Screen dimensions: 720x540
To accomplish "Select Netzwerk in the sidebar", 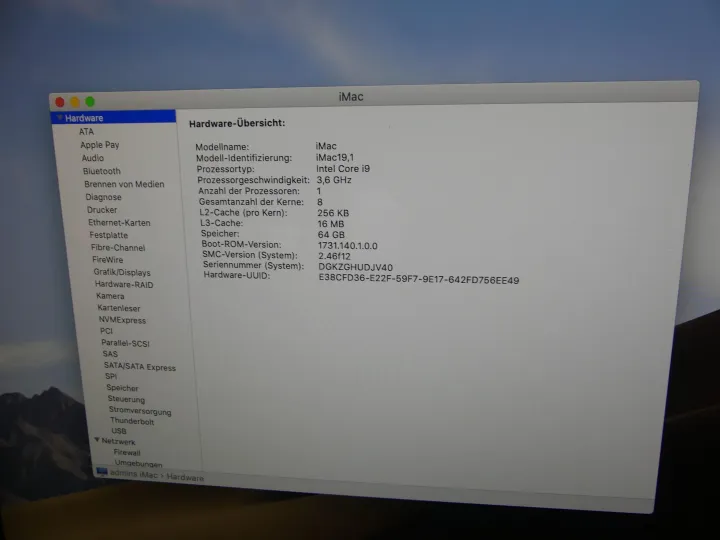I will (118, 441).
